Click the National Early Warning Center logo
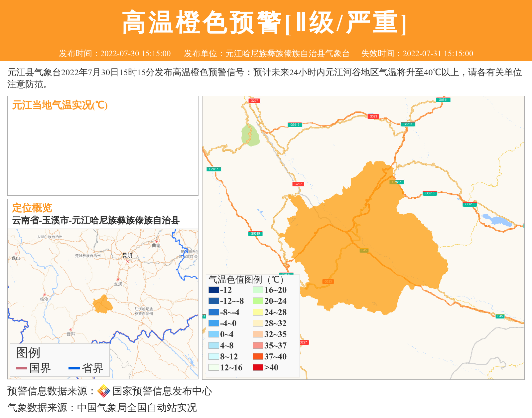532x418 pixels. pos(103,391)
